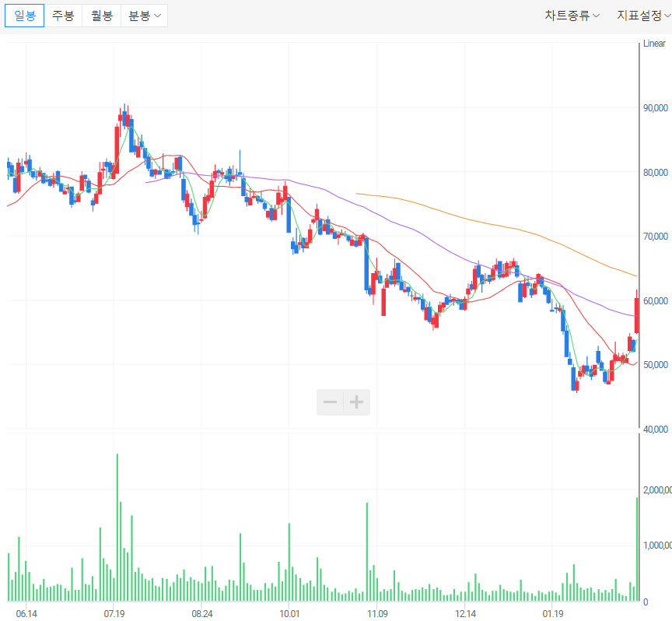
Task: Click the Linear scale label
Action: coord(654,44)
